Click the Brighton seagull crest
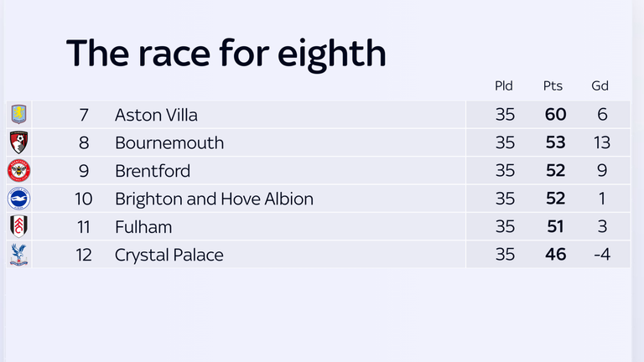Screen dimensions: 644x362 point(19,199)
